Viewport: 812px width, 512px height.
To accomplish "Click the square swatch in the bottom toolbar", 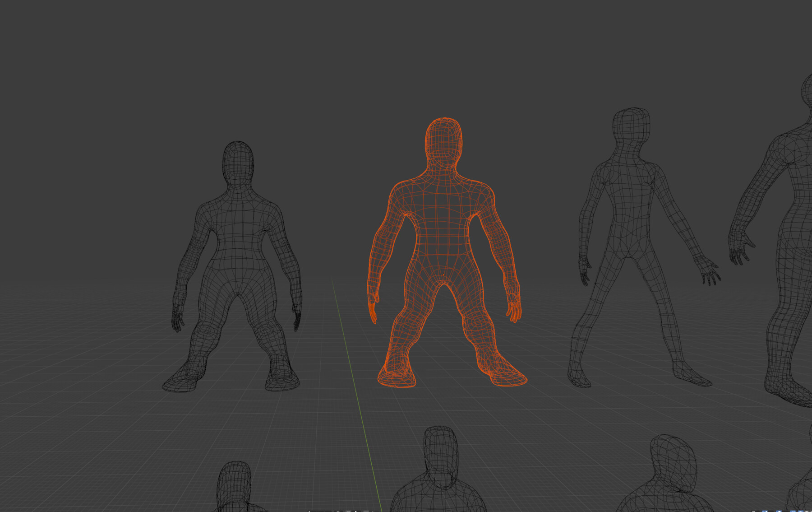I will pyautogui.click(x=367, y=511).
